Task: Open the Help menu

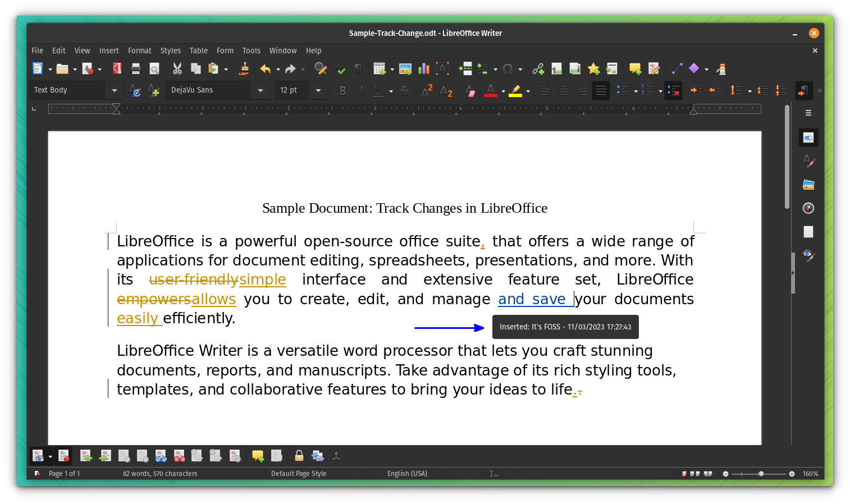Action: [314, 51]
